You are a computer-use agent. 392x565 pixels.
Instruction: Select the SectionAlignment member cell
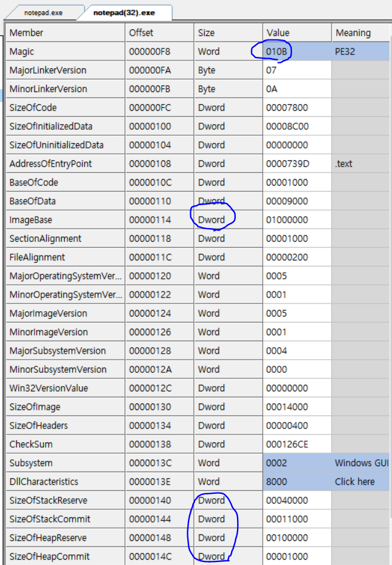click(x=65, y=239)
